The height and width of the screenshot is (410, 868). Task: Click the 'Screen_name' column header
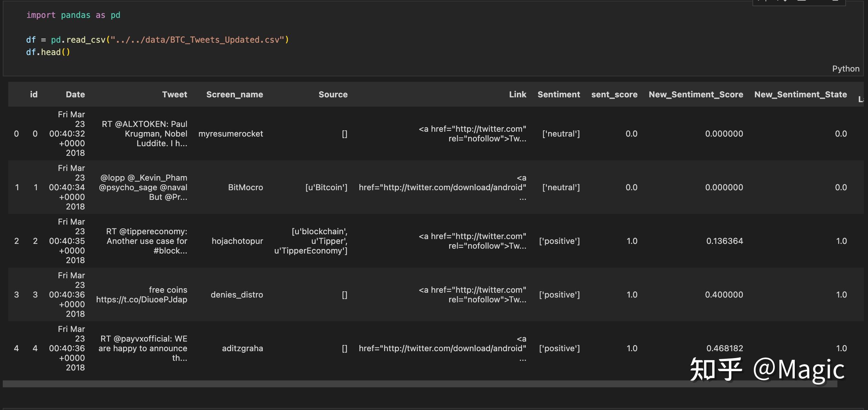coord(235,95)
